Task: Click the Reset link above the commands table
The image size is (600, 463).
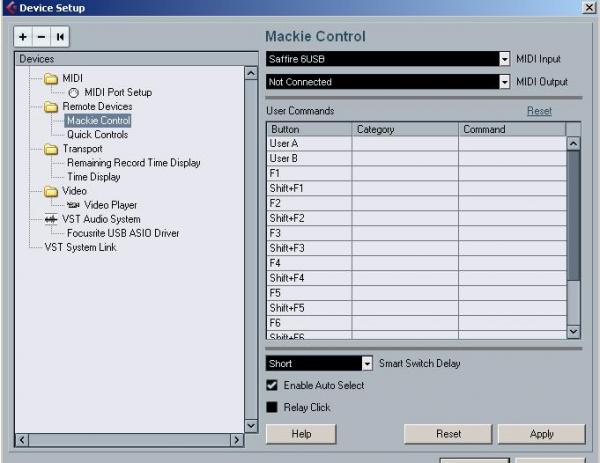Action: 539,111
